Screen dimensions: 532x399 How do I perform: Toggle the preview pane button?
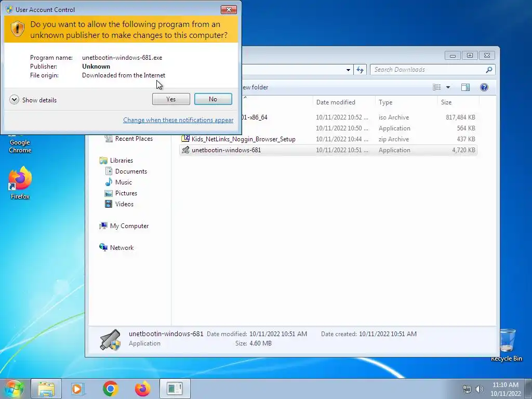click(x=465, y=87)
